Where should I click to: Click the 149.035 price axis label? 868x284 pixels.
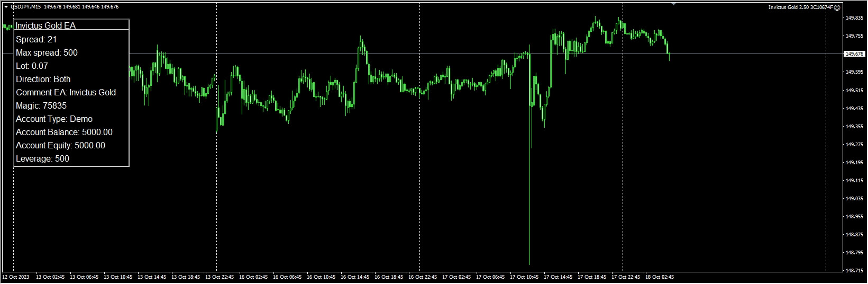click(x=855, y=198)
